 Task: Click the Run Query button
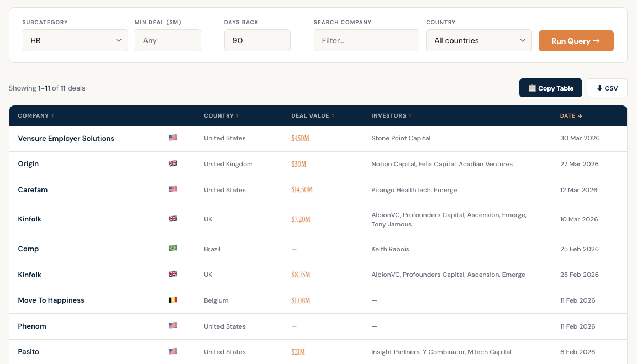click(576, 40)
